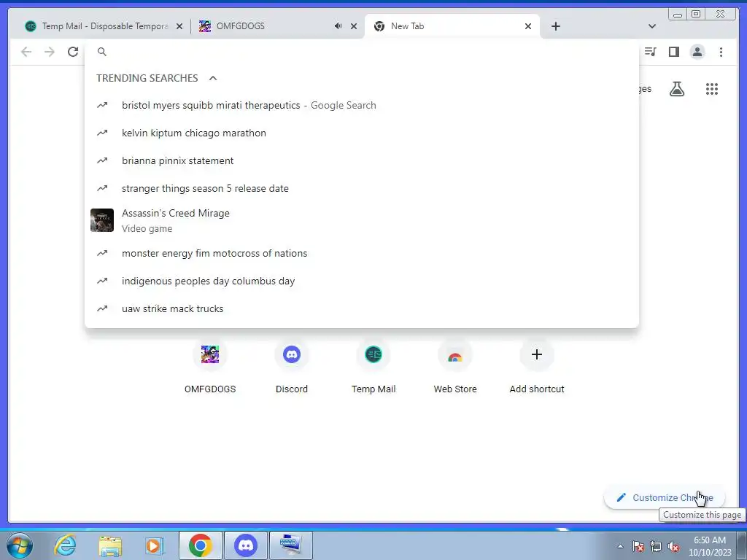Select suggestion brianna pinnix statement
The height and width of the screenshot is (560, 747).
362,160
